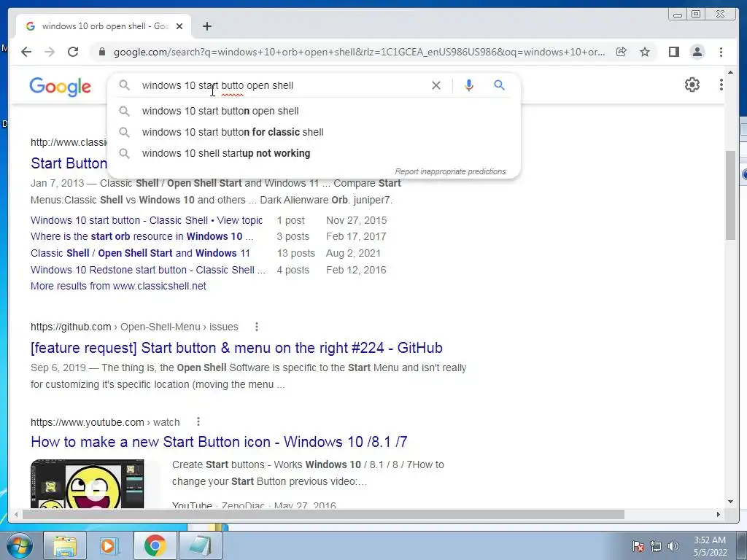
Task: Toggle the Chrome side panel
Action: 673,52
